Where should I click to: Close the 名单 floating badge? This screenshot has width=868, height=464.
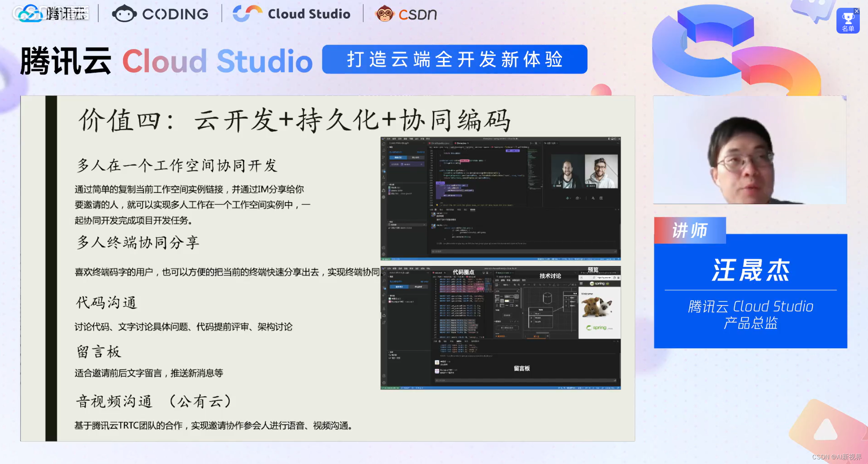coord(857,11)
